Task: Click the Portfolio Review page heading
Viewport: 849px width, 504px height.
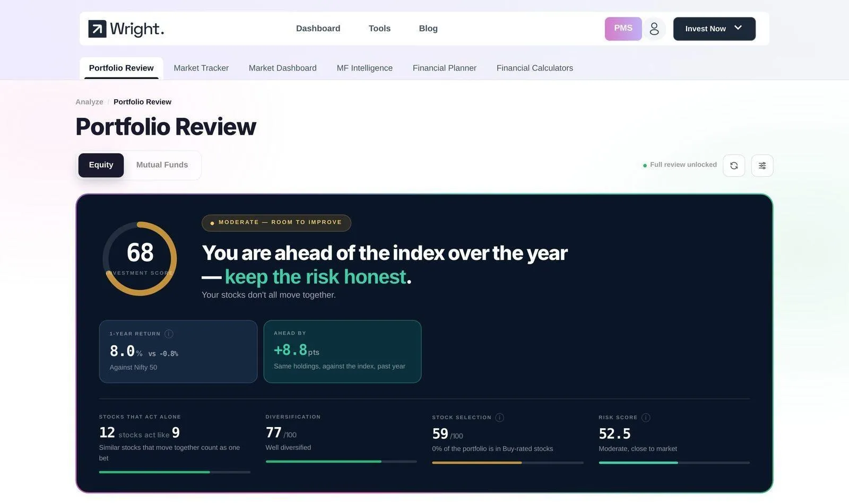Action: (166, 127)
